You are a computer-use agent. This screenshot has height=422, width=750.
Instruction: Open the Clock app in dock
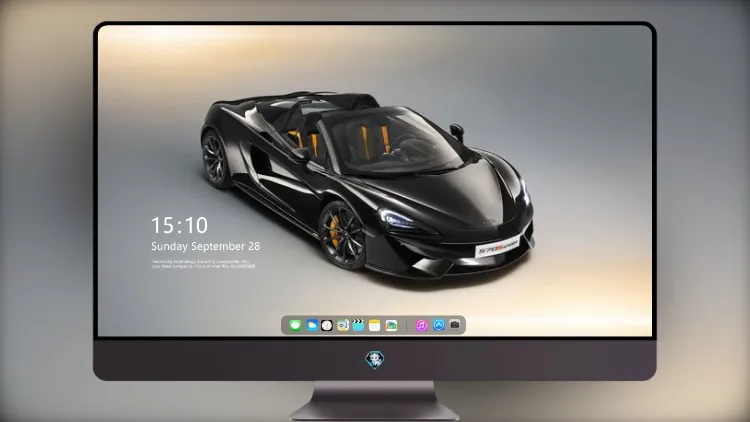(327, 325)
